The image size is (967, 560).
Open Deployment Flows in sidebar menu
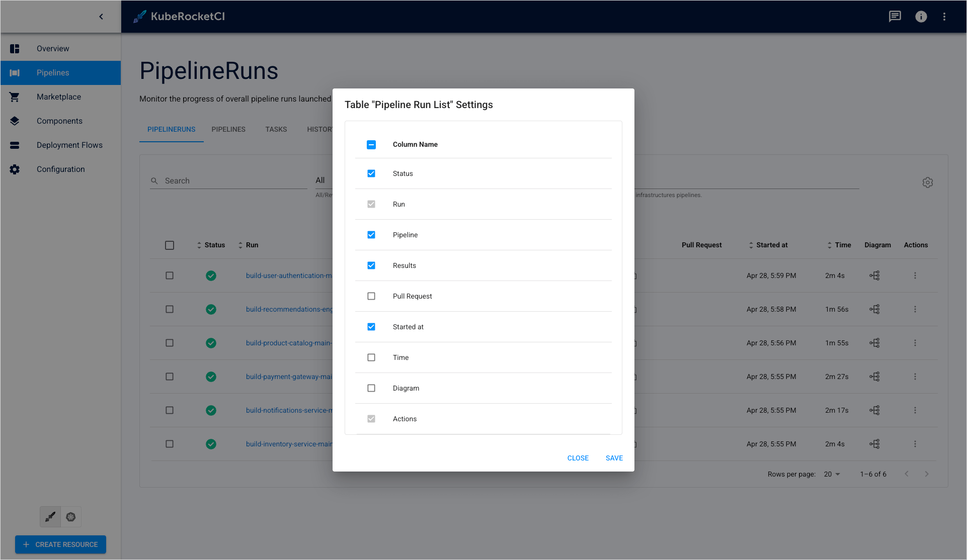(69, 145)
